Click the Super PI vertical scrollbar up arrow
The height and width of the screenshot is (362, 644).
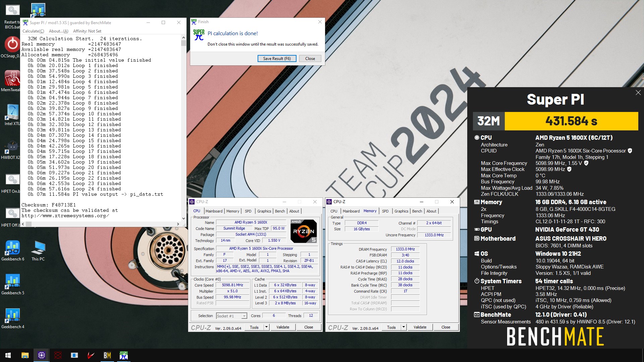(183, 38)
